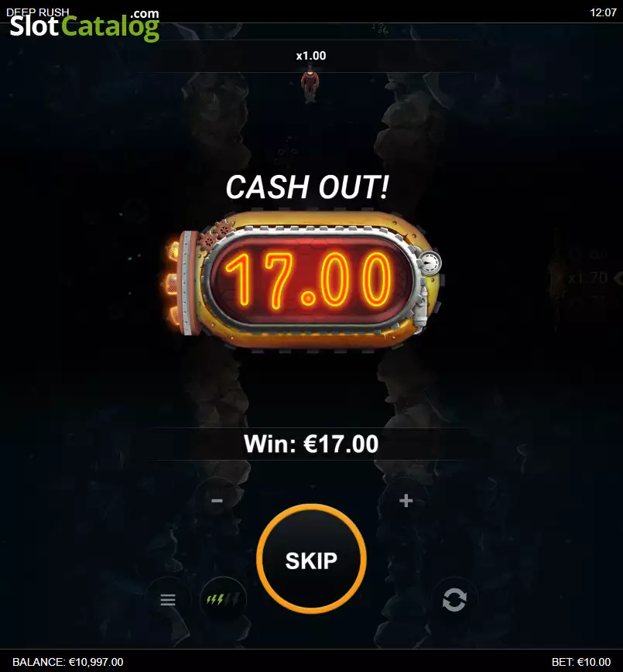This screenshot has width=623, height=672.
Task: Toggle the lightning bolt turbo speed
Action: [x=222, y=599]
